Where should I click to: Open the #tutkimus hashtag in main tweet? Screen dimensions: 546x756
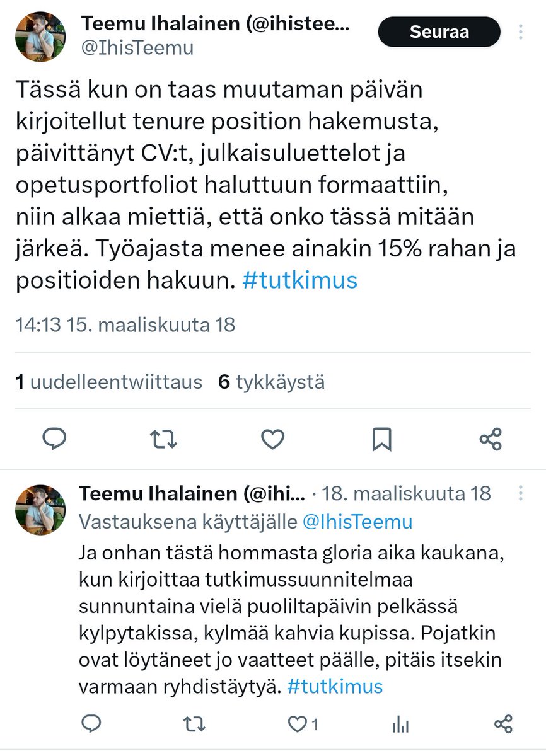(299, 280)
